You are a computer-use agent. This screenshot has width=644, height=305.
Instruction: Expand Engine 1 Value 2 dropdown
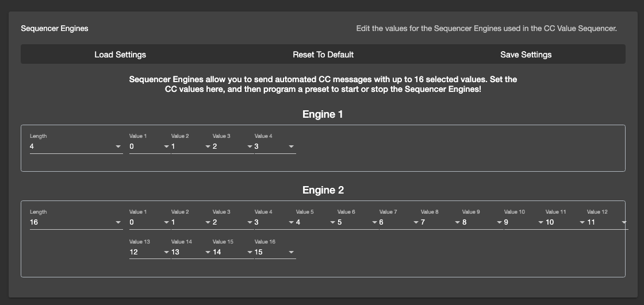pyautogui.click(x=191, y=146)
